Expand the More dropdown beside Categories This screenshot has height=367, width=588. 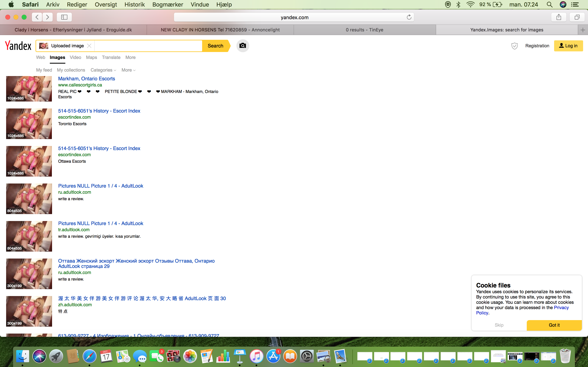coord(128,70)
